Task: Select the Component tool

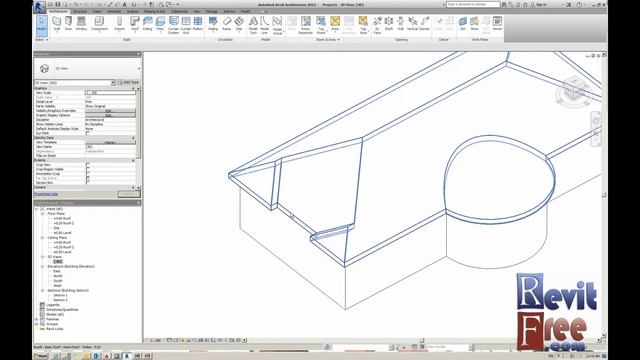Action: [x=99, y=24]
